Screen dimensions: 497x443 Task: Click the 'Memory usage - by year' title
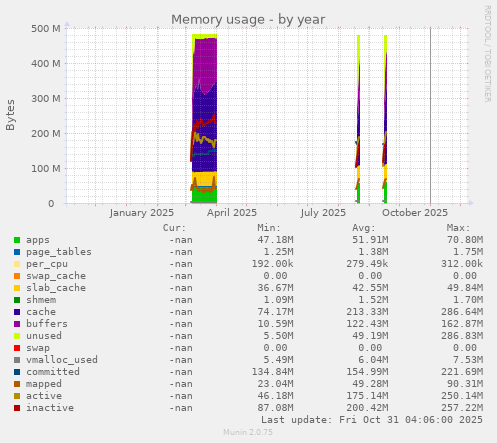[x=248, y=20]
